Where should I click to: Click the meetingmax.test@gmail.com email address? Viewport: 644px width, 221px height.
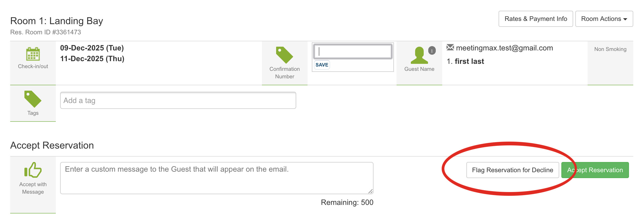[x=504, y=48]
